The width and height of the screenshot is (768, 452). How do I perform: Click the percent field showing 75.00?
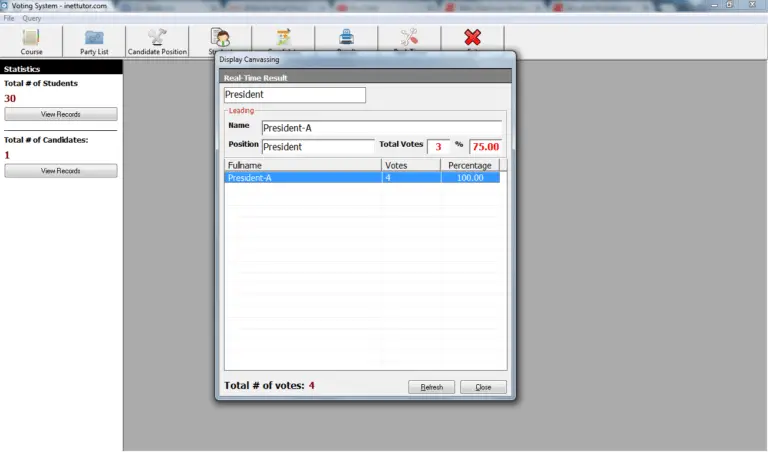(x=485, y=146)
